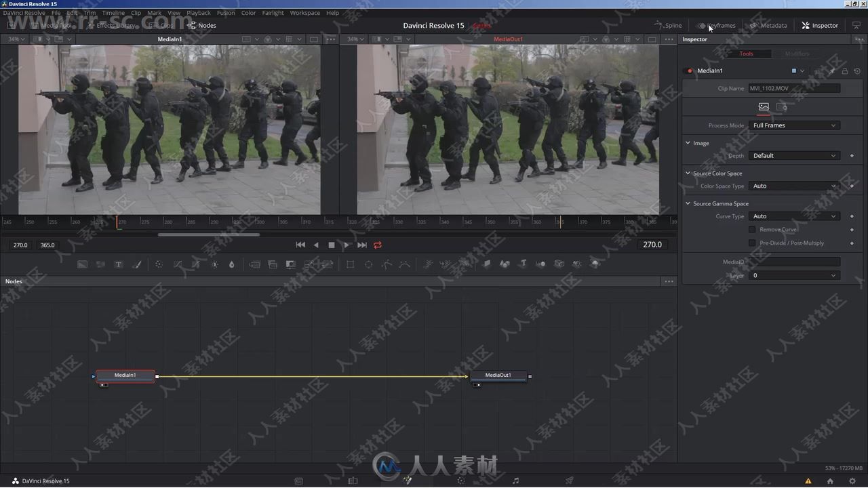868x488 pixels.
Task: Open the Spline editor panel
Action: 668,26
